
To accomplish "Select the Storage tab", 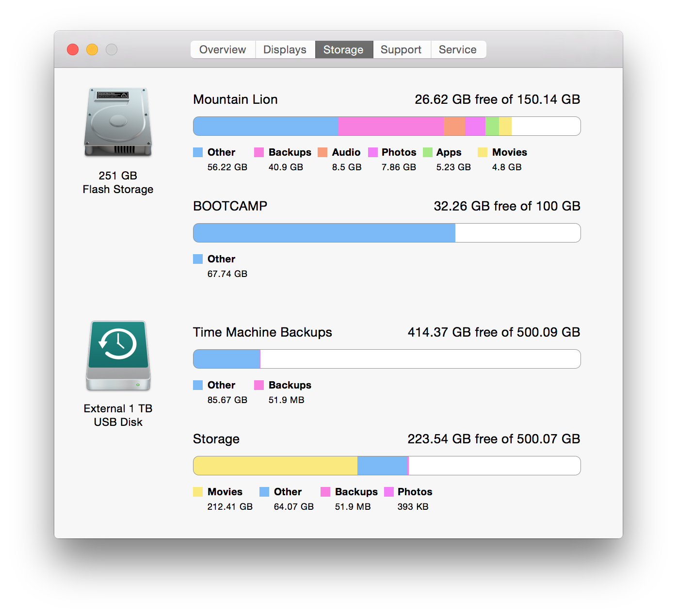I will click(x=344, y=49).
